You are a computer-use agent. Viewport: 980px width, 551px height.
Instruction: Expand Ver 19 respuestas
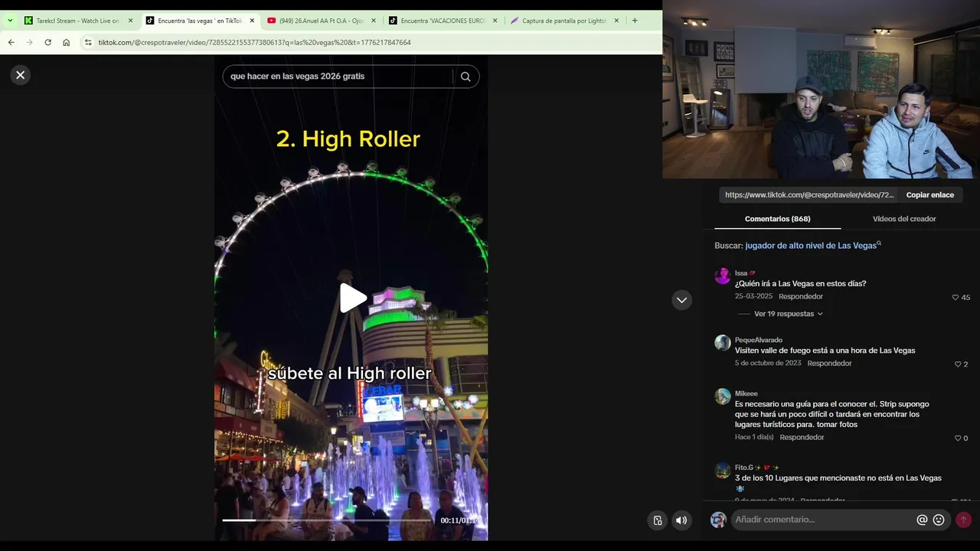788,314
